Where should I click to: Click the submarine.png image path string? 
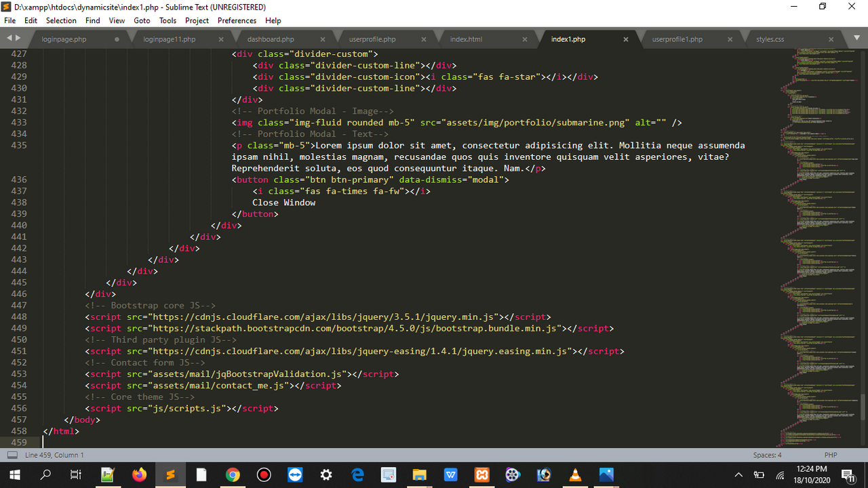(535, 123)
